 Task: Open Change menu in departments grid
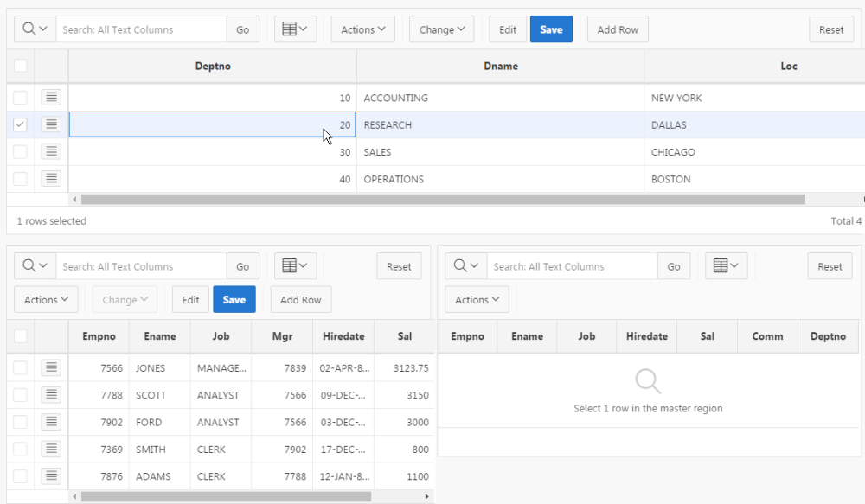click(x=441, y=29)
